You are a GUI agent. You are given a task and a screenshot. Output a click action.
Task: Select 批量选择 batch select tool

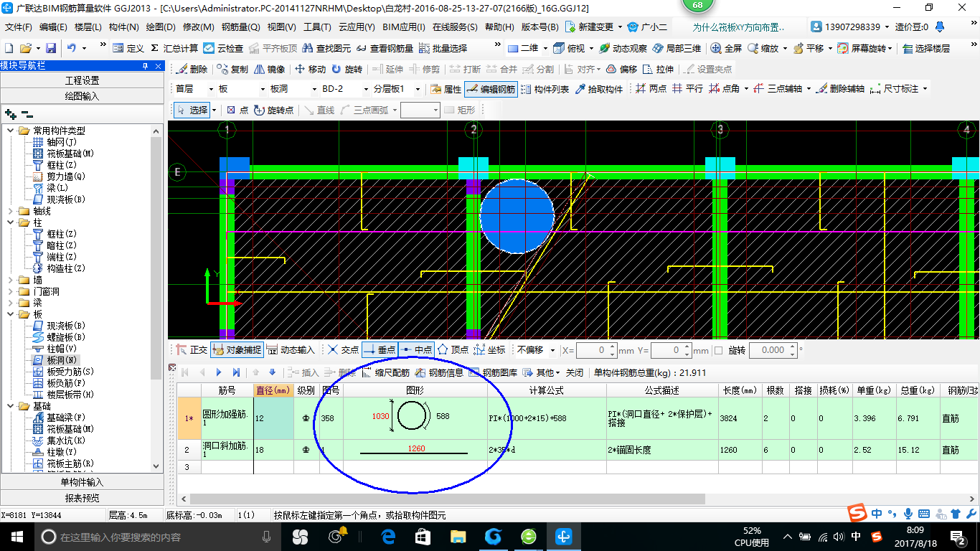pyautogui.click(x=443, y=48)
